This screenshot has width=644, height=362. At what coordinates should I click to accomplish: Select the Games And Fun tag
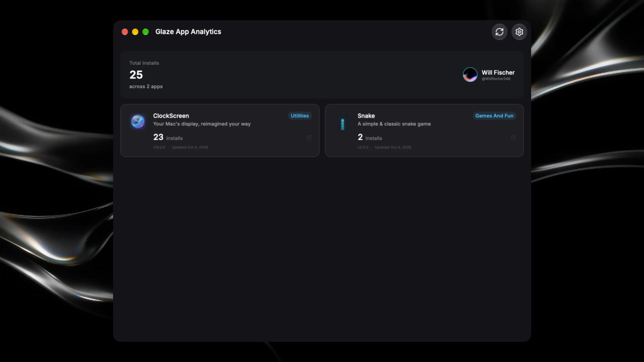tap(494, 116)
